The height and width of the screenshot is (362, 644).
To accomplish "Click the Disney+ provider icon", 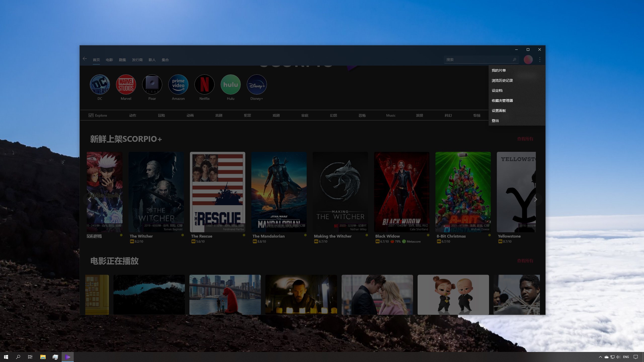I will pos(257,84).
